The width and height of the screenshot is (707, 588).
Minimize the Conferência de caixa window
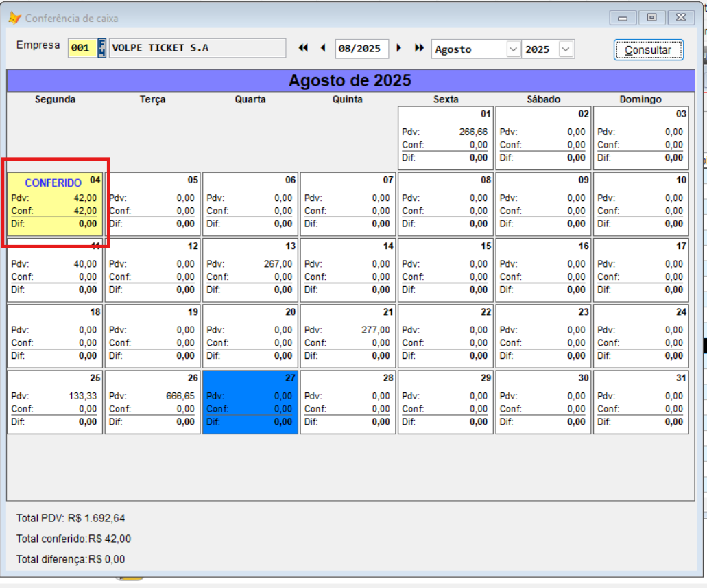tap(623, 18)
